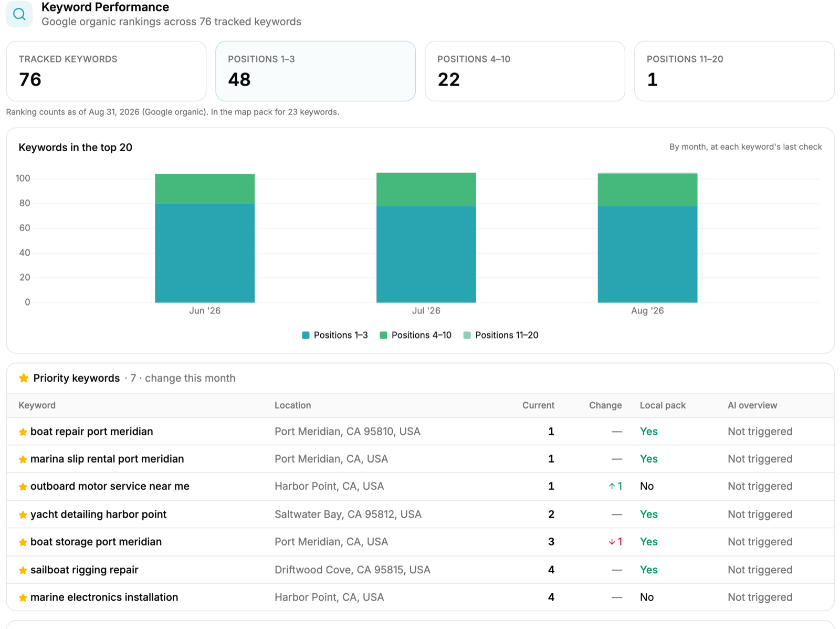Click star beside boat repair port meridian
This screenshot has height=629, width=840.
click(x=23, y=432)
